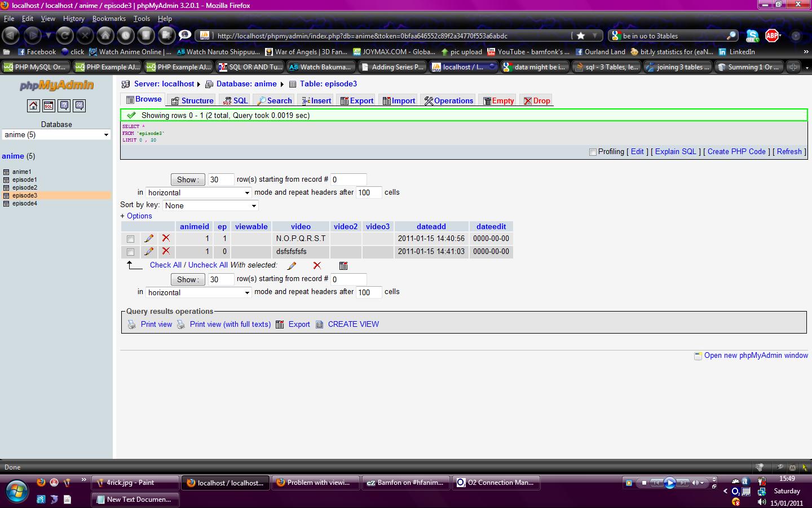This screenshot has height=508, width=812.
Task: Tick the checkbox for the dsfsfsfsfs row
Action: pos(131,252)
